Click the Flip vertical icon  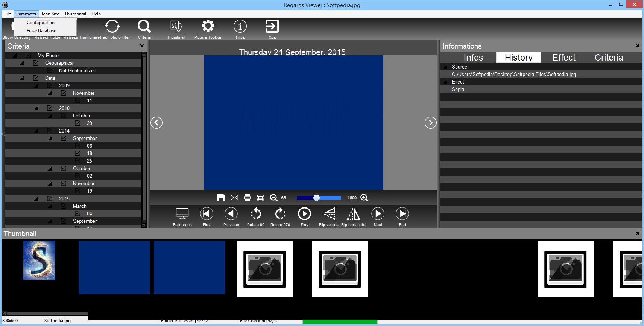[329, 214]
